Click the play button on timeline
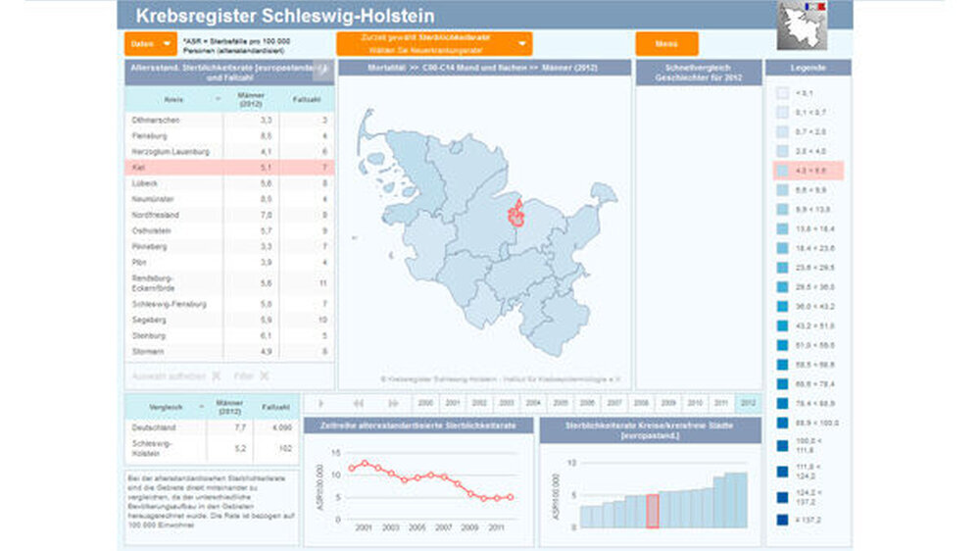This screenshot has width=980, height=551. click(x=321, y=403)
